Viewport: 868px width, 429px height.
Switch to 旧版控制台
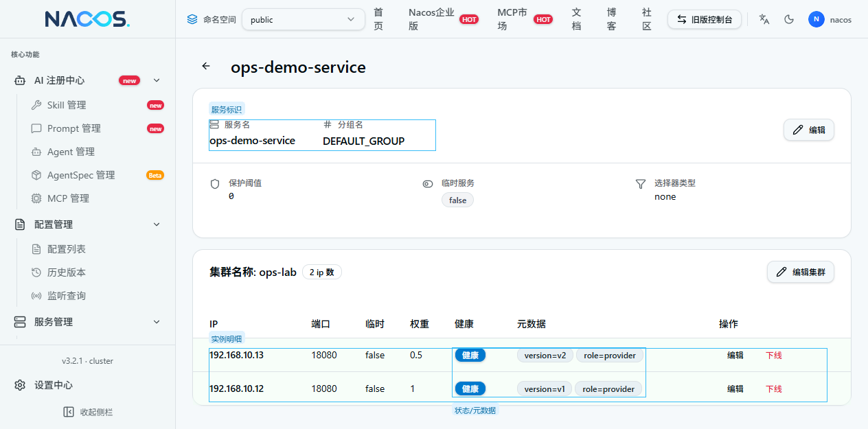pos(704,19)
